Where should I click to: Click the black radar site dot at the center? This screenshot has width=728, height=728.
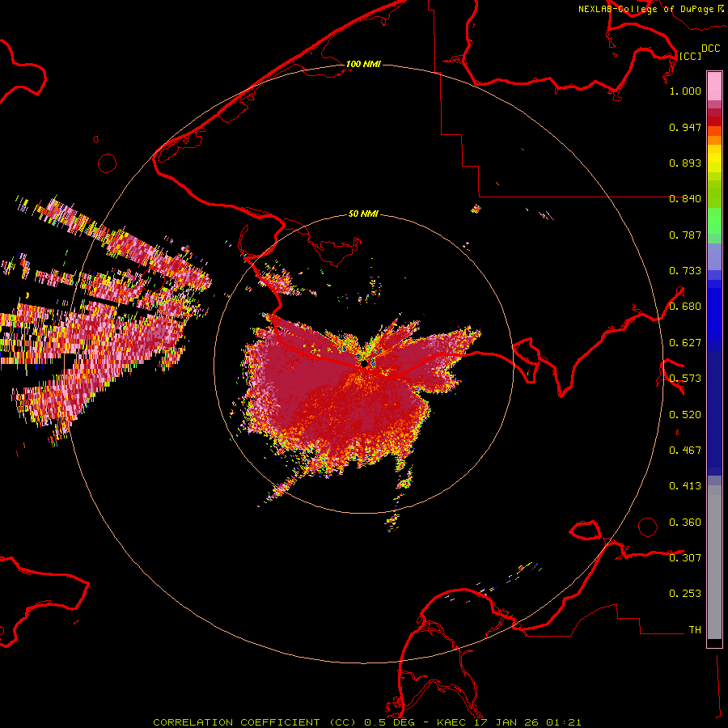[x=364, y=363]
